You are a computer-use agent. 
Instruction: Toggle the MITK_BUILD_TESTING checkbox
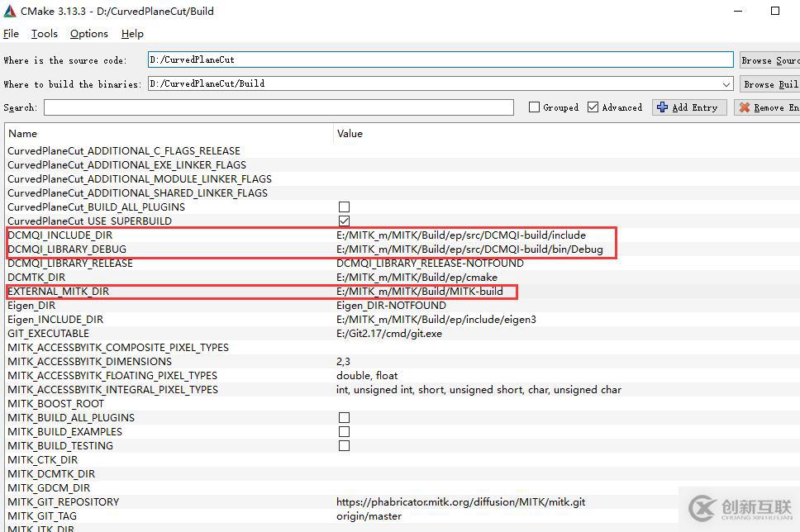tap(345, 446)
